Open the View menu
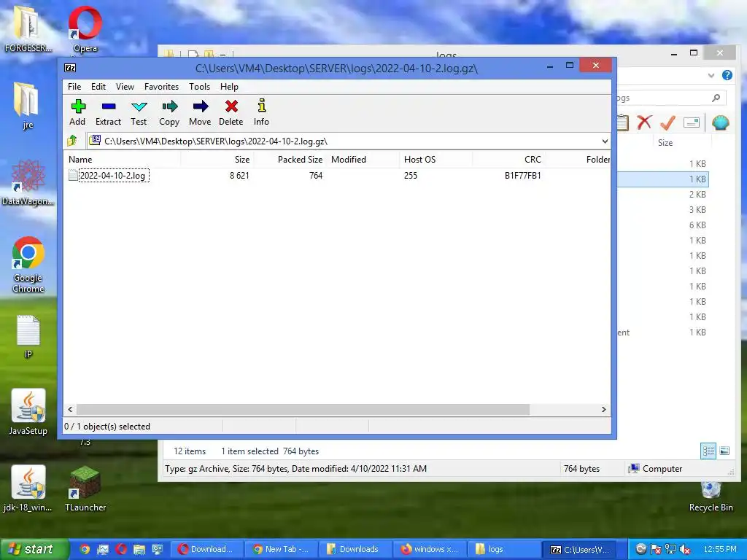The image size is (747, 560). click(x=125, y=87)
